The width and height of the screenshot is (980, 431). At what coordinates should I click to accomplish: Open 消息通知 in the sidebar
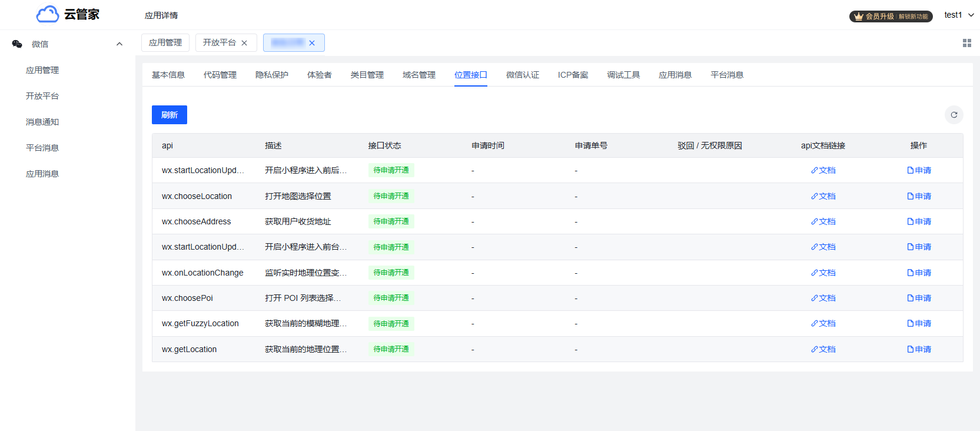tap(42, 122)
